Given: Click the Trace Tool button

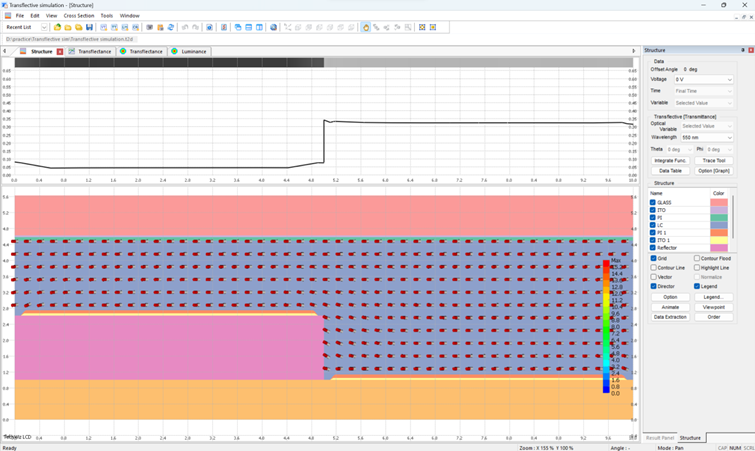Looking at the screenshot, I should click(x=714, y=161).
